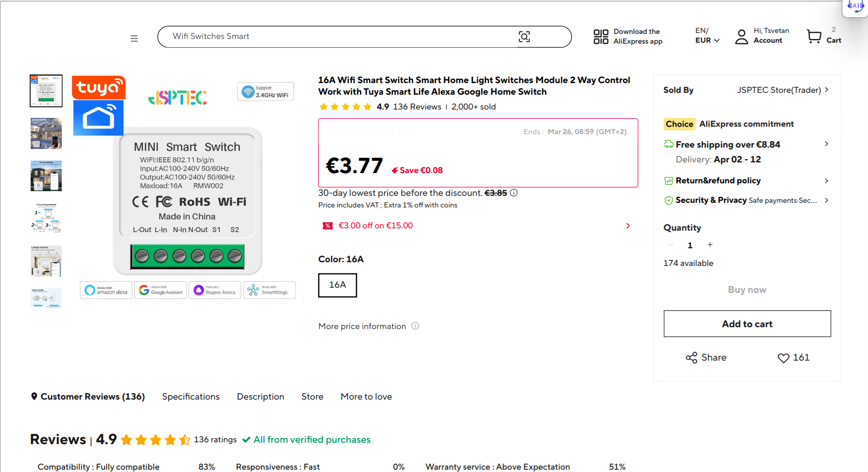Click the info icon beside lowest price

coord(514,193)
